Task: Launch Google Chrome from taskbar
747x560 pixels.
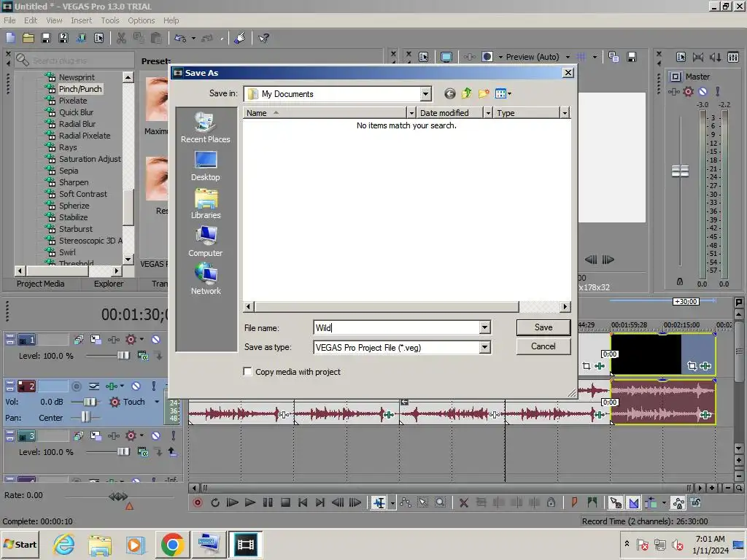Action: (x=172, y=544)
